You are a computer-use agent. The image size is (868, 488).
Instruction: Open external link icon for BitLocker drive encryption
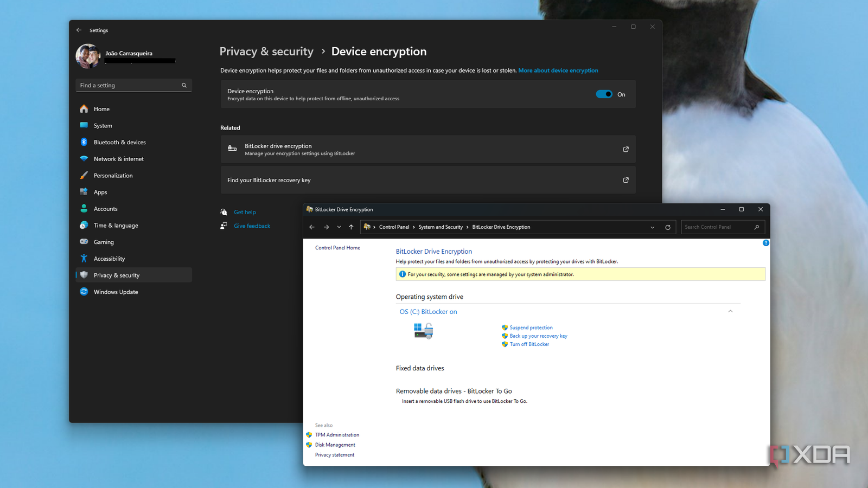pyautogui.click(x=626, y=149)
